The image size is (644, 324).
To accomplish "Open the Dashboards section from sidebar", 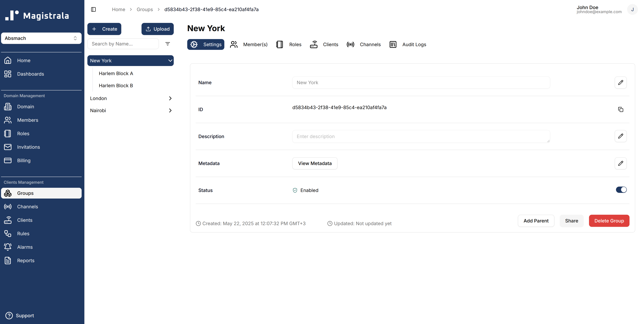I will (31, 74).
